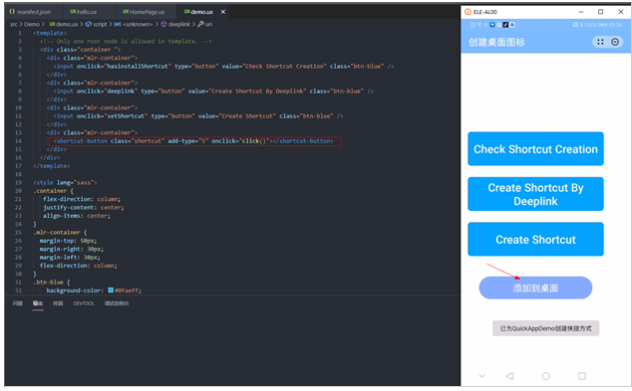Click the down chevron in phone navigation bar
Viewport: 632px width, 391px height.
(x=482, y=376)
